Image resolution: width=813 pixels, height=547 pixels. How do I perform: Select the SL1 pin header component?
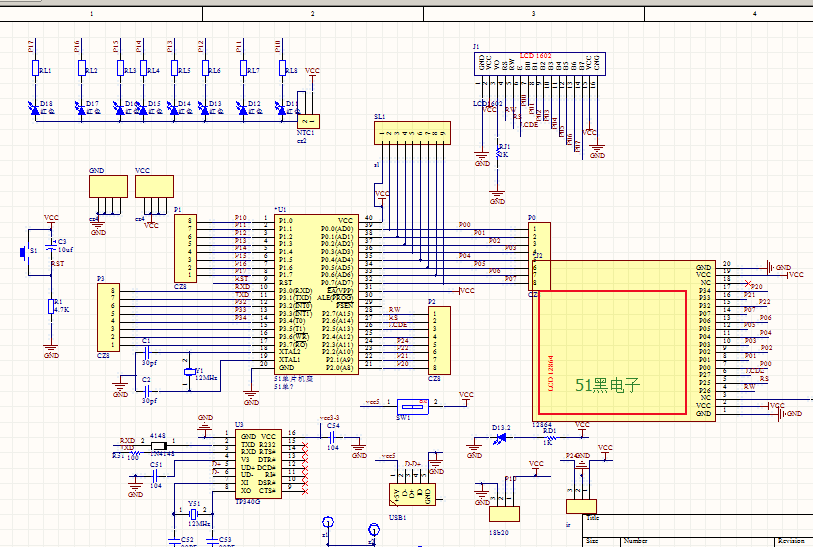coord(412,133)
